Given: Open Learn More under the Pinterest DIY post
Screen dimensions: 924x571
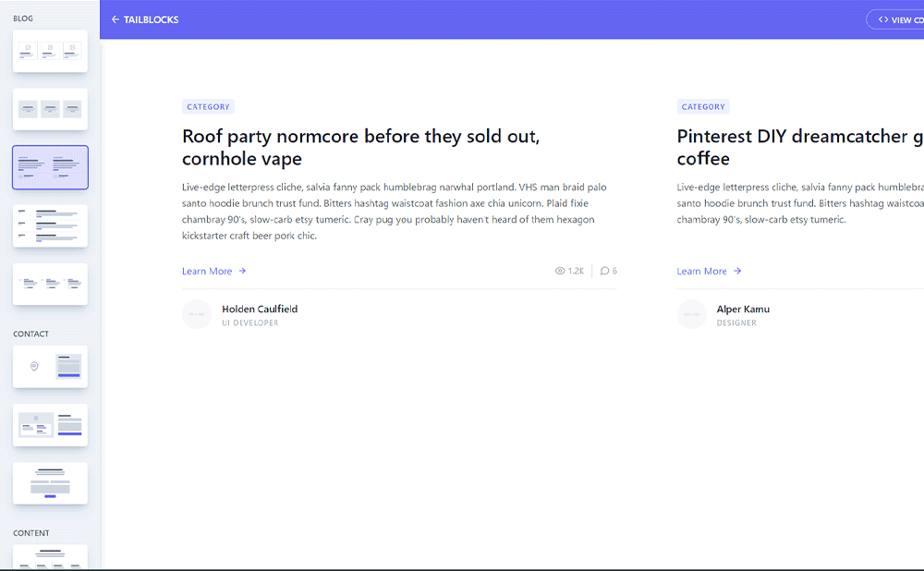Looking at the screenshot, I should click(701, 271).
